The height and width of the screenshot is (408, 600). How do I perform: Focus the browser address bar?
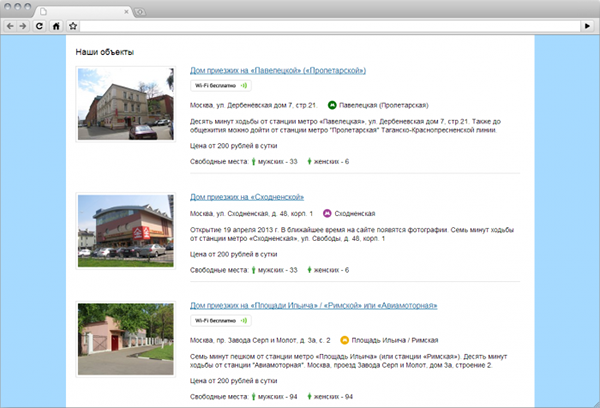(x=330, y=26)
